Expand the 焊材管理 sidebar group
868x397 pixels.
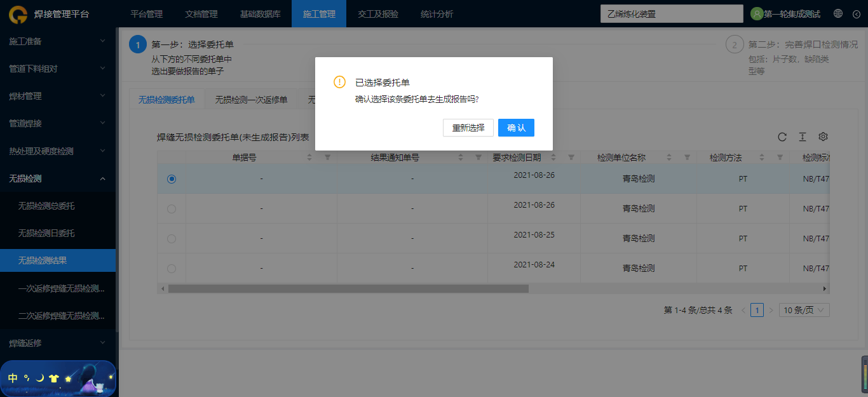[58, 96]
